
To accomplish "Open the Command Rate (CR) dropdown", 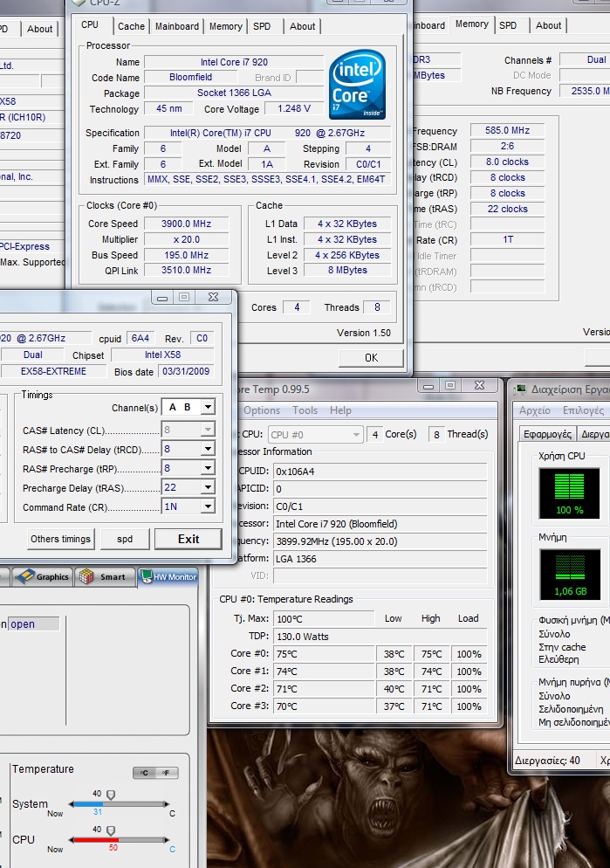I will click(208, 506).
